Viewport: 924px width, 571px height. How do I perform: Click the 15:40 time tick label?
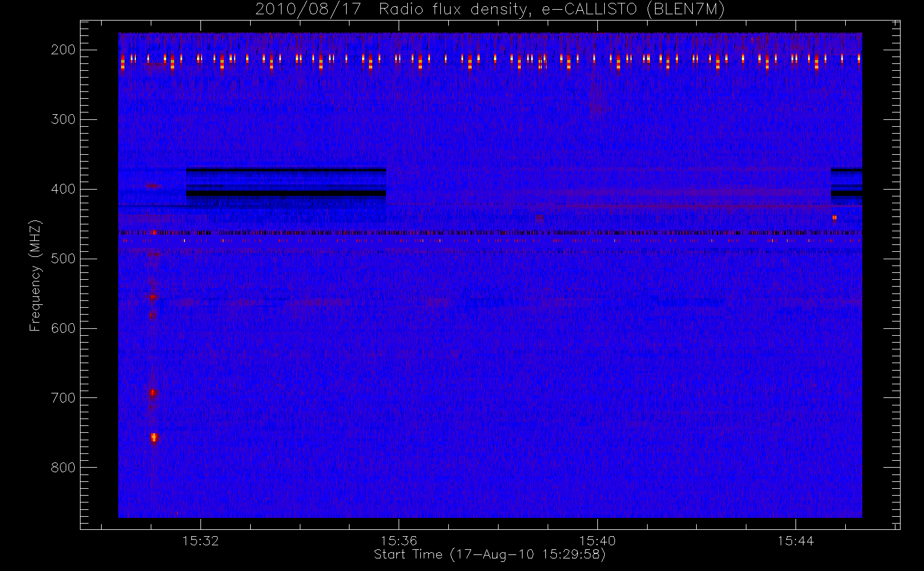click(x=597, y=541)
